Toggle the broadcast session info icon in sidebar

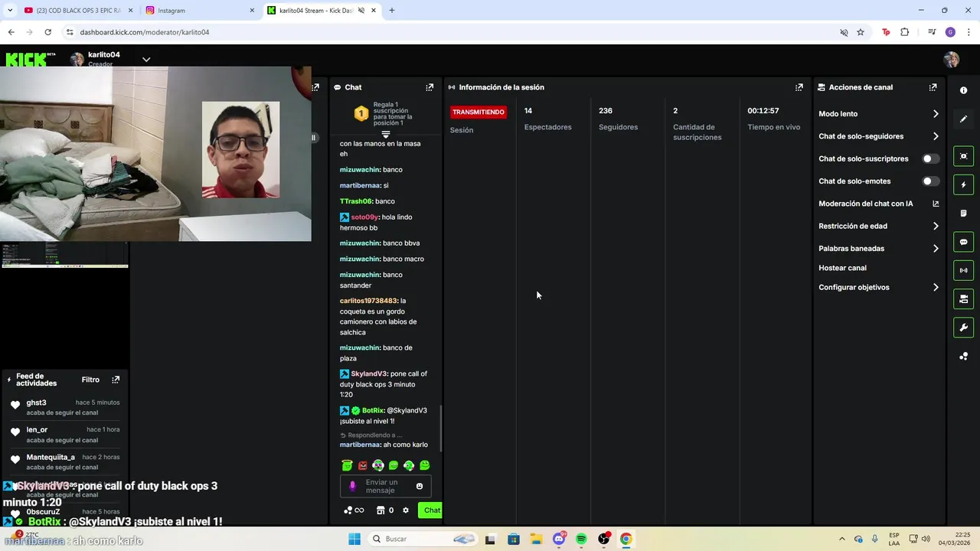[x=963, y=270]
